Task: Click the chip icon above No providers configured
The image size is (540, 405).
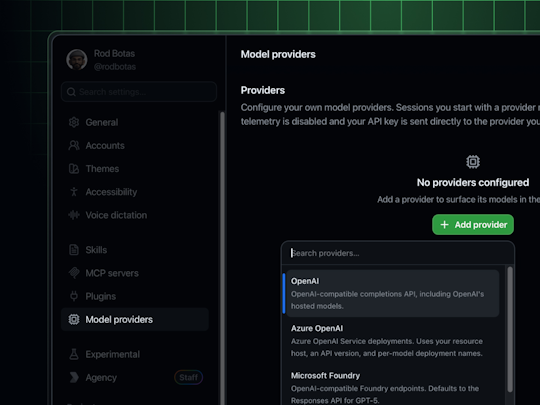Action: click(x=473, y=162)
